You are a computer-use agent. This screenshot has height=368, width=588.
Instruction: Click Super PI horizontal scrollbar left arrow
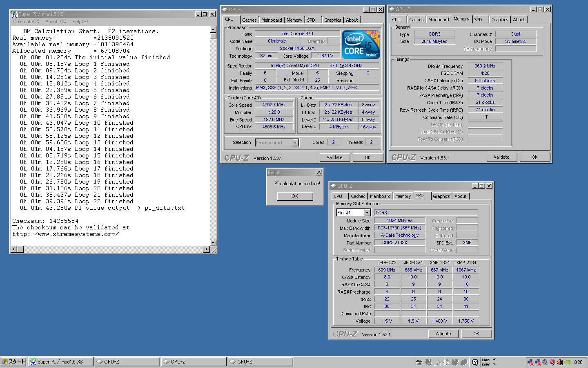coord(13,249)
